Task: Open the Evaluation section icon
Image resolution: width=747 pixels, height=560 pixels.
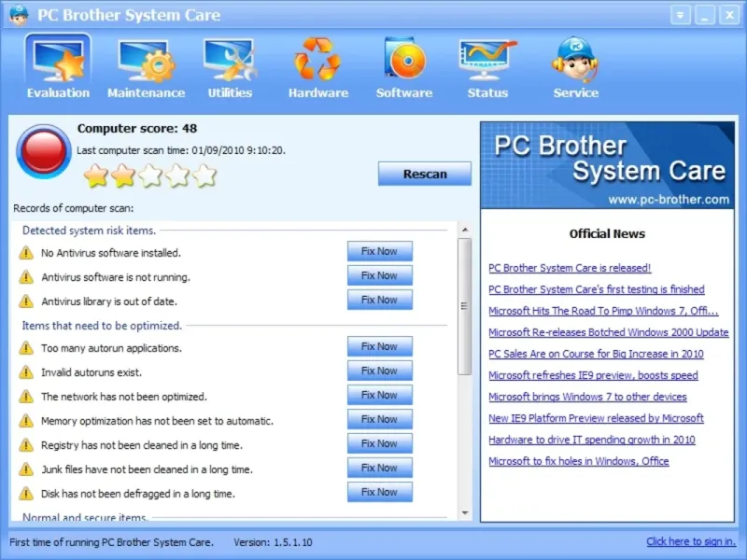Action: point(58,60)
